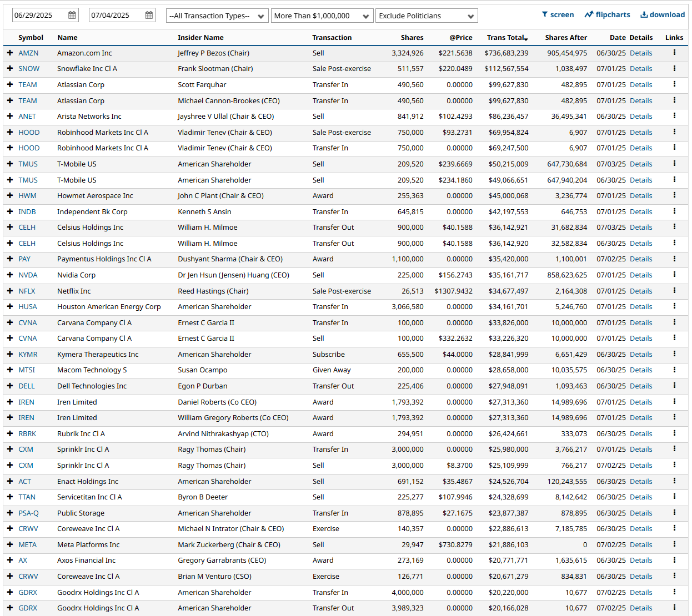Open the links menu for the DELL row
This screenshot has width=692, height=616.
(x=674, y=386)
